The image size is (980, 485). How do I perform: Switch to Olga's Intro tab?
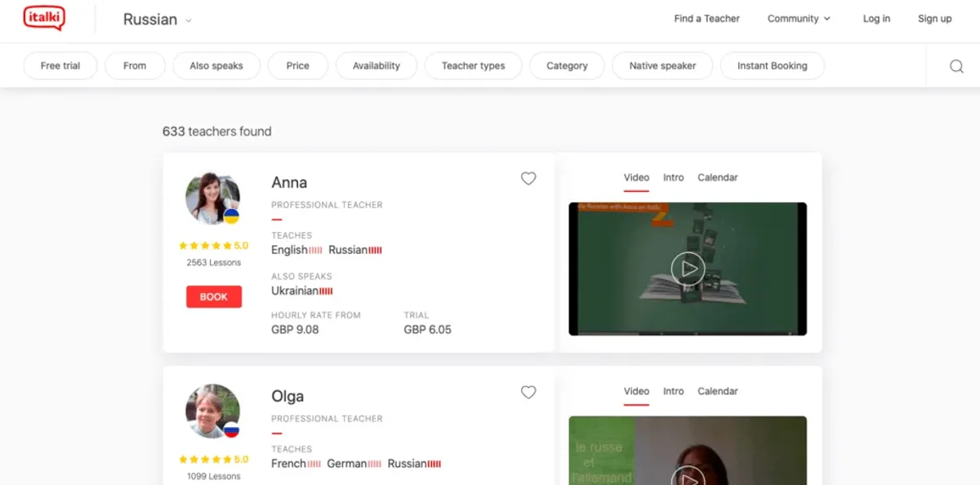click(674, 391)
